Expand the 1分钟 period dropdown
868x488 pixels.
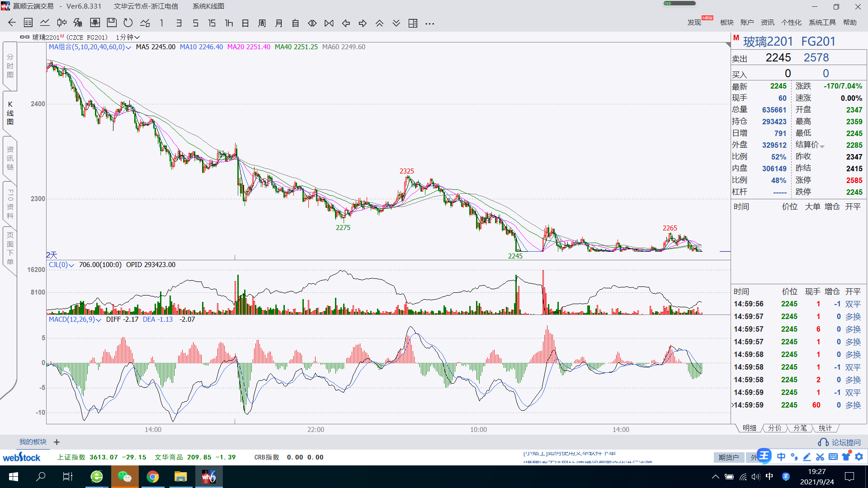(127, 38)
